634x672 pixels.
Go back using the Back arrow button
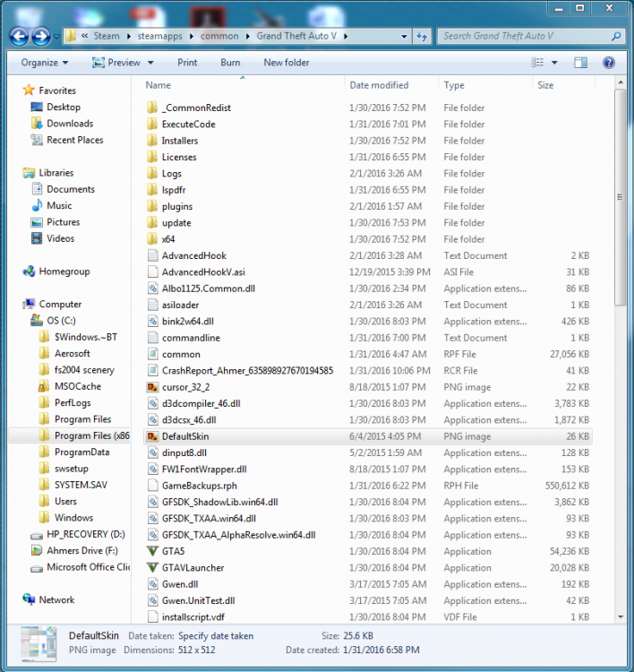tap(19, 37)
